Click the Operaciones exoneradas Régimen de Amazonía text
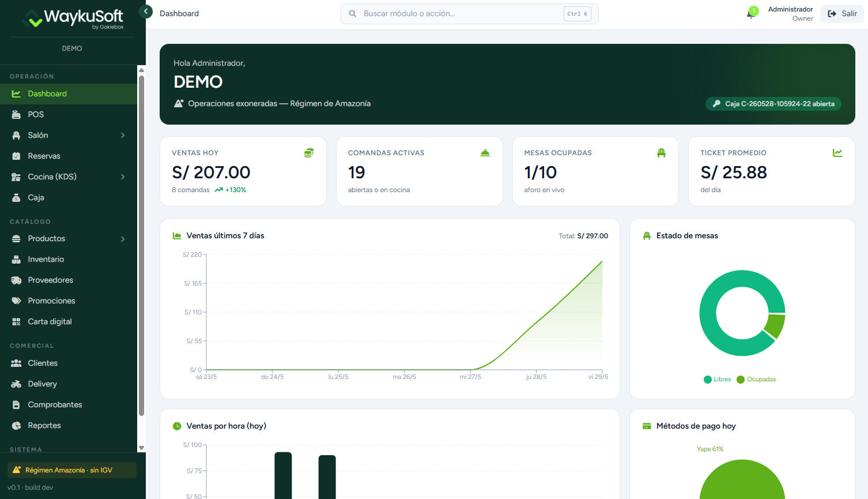This screenshot has width=868, height=499. click(x=280, y=104)
